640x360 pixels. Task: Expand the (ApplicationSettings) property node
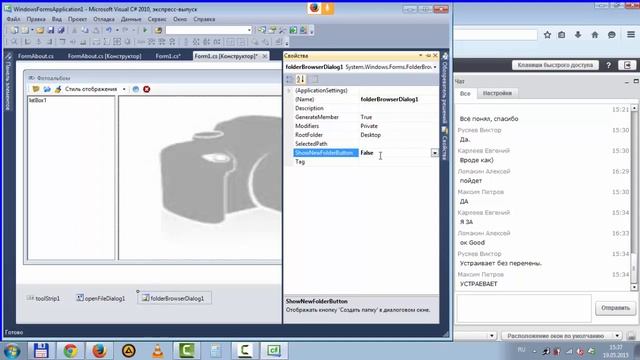point(289,91)
